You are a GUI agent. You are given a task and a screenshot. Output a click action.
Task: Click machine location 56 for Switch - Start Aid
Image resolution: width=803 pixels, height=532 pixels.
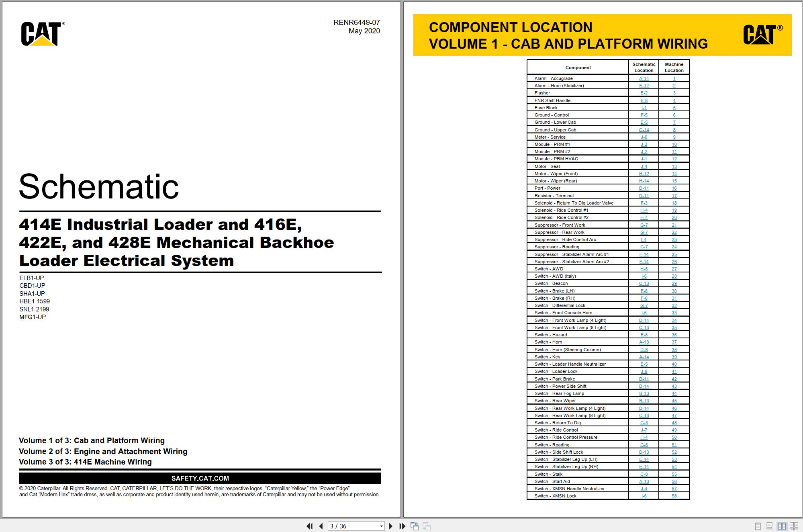point(674,481)
